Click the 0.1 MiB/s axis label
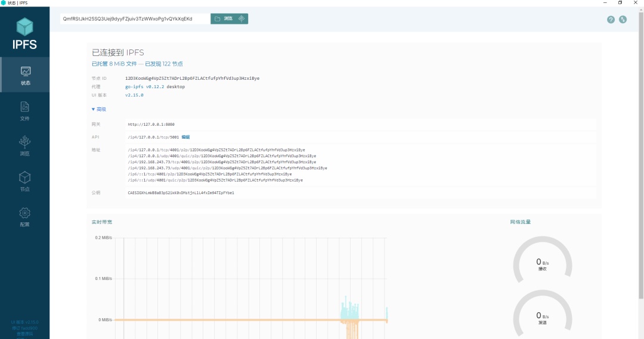644x339 pixels. pos(104,278)
